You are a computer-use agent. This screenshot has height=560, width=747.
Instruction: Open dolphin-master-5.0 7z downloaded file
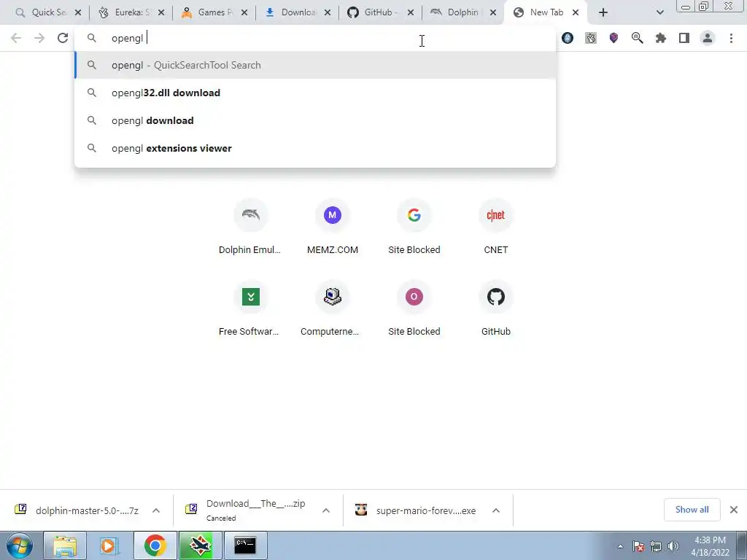[x=76, y=510]
